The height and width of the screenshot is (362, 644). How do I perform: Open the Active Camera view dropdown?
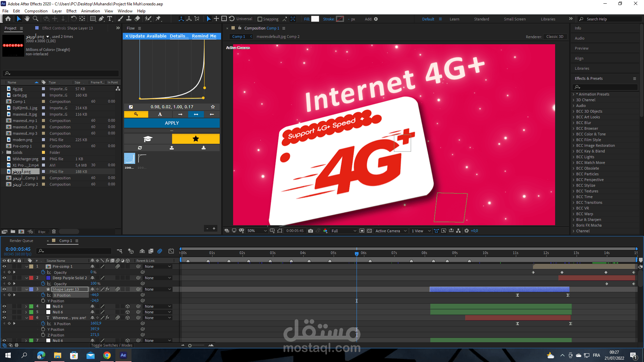[391, 231]
